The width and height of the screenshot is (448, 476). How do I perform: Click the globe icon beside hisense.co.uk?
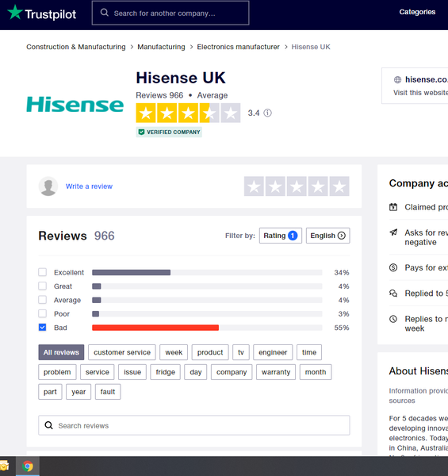[x=397, y=80]
